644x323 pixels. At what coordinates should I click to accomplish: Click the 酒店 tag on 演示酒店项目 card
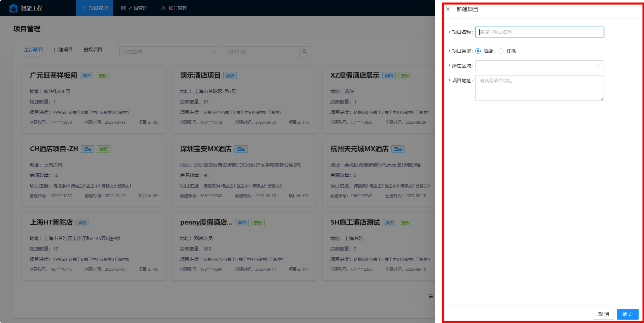(x=230, y=76)
